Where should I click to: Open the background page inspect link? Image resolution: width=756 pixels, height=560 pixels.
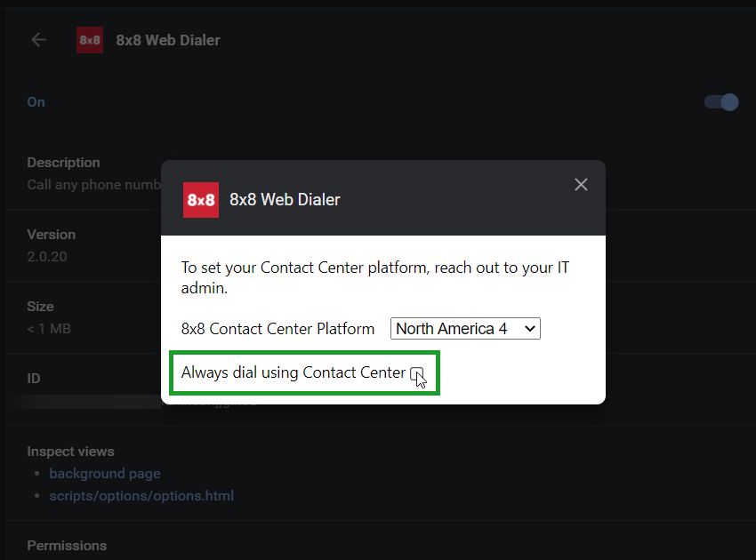[105, 474]
